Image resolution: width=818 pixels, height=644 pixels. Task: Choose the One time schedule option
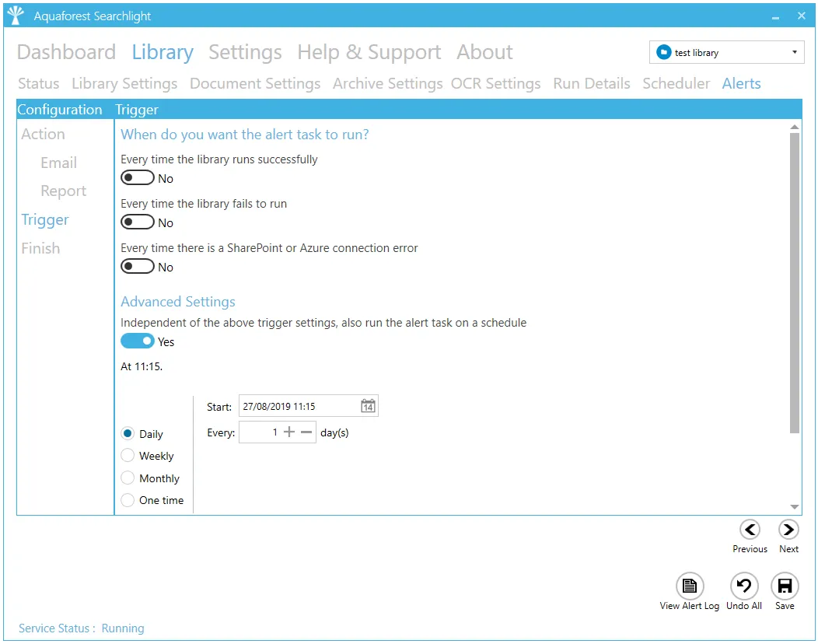tap(128, 500)
